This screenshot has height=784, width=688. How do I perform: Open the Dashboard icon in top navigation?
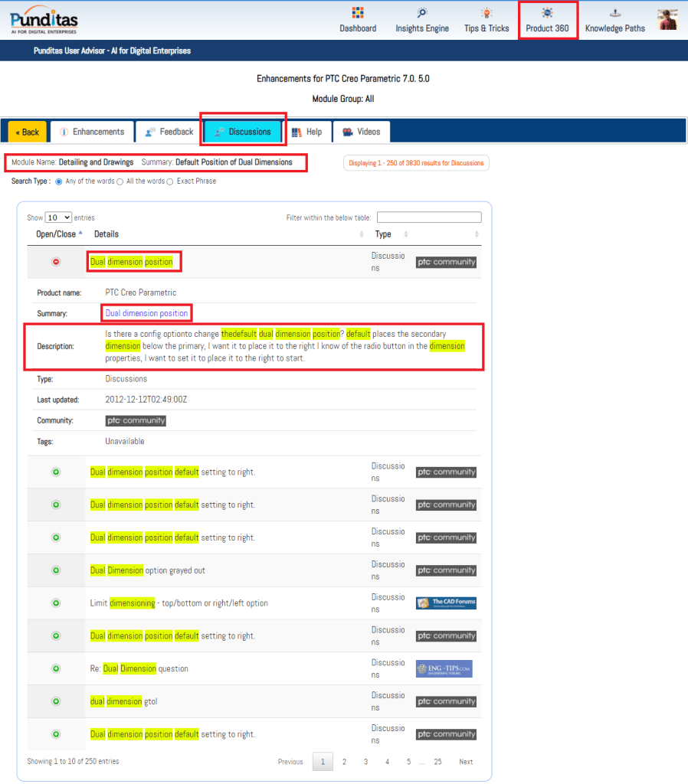(x=358, y=14)
